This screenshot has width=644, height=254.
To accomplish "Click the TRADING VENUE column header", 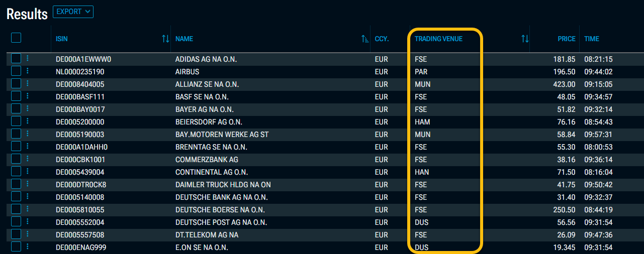I will 438,39.
